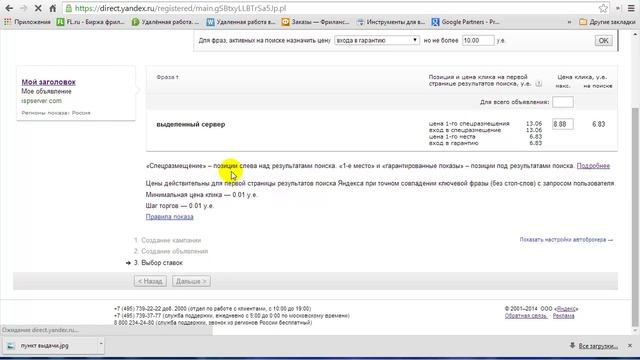This screenshot has height=360, width=640.
Task: Bookmark this page with the star icon
Action: (603, 8)
